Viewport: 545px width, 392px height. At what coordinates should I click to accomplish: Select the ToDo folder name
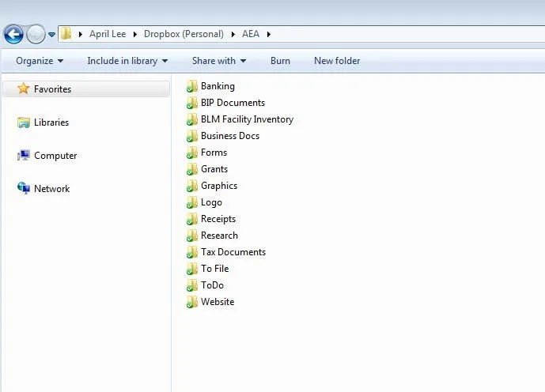tap(212, 285)
